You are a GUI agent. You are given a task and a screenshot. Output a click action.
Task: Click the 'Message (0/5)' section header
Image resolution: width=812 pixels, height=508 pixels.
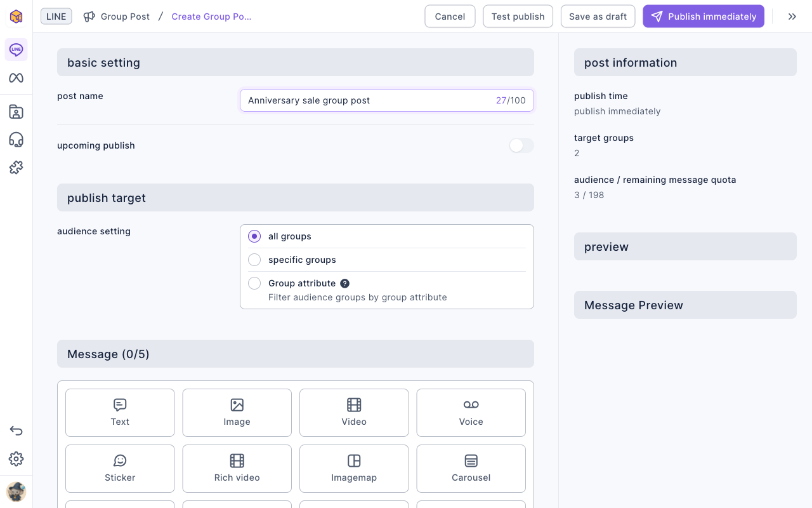point(296,354)
